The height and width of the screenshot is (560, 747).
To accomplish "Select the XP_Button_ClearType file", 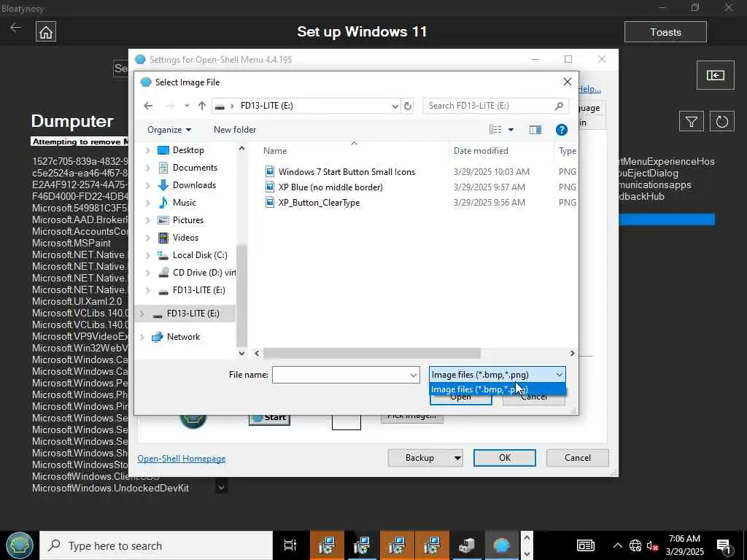I will (x=319, y=203).
